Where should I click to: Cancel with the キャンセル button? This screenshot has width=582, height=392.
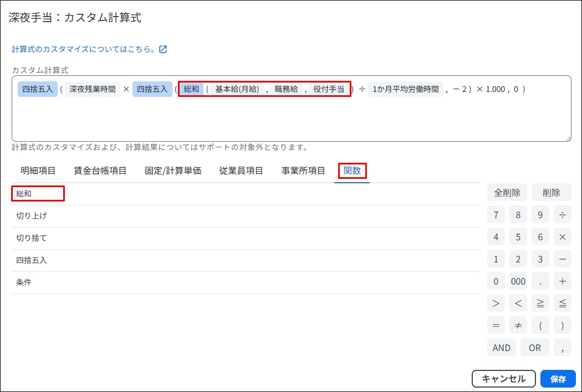tap(503, 379)
